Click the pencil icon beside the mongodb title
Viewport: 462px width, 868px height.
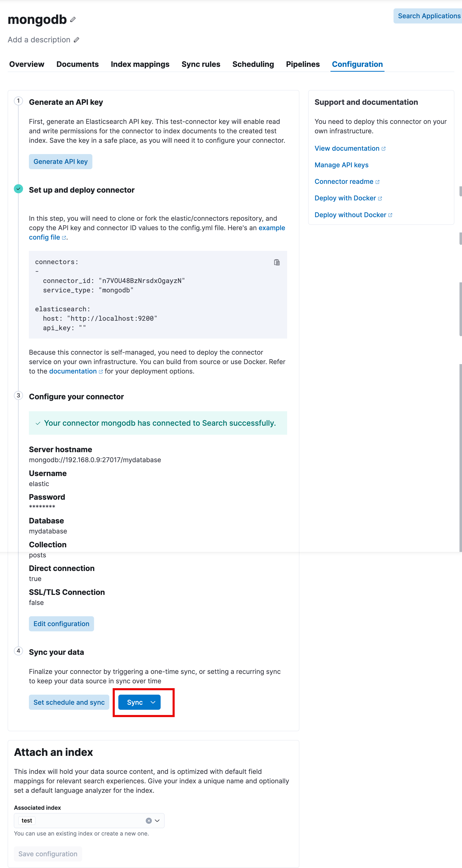(73, 19)
